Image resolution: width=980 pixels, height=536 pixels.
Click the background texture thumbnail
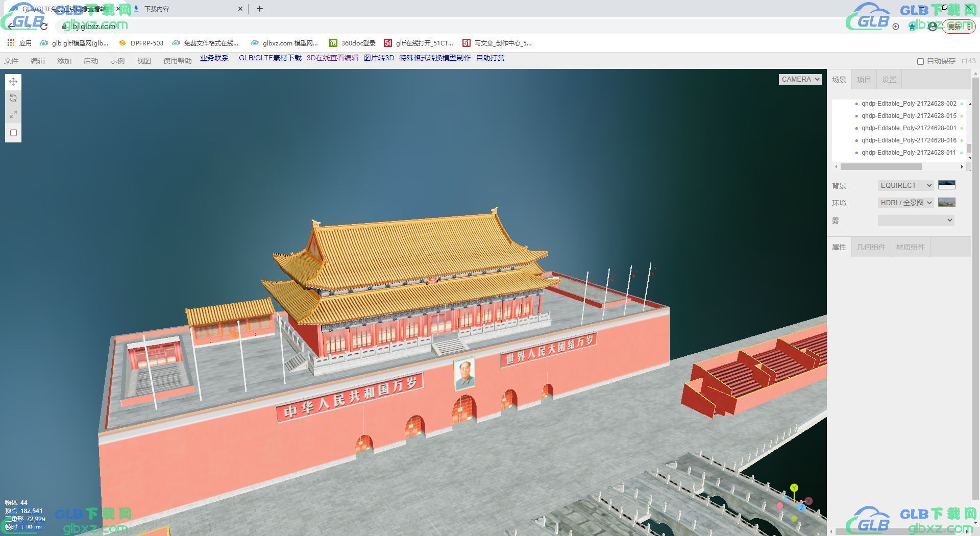point(947,185)
